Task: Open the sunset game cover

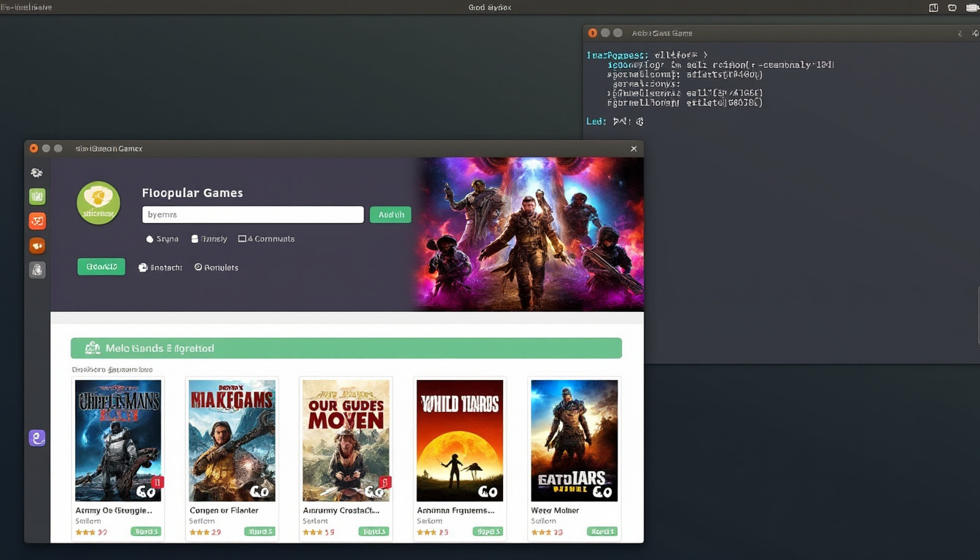Action: point(460,440)
